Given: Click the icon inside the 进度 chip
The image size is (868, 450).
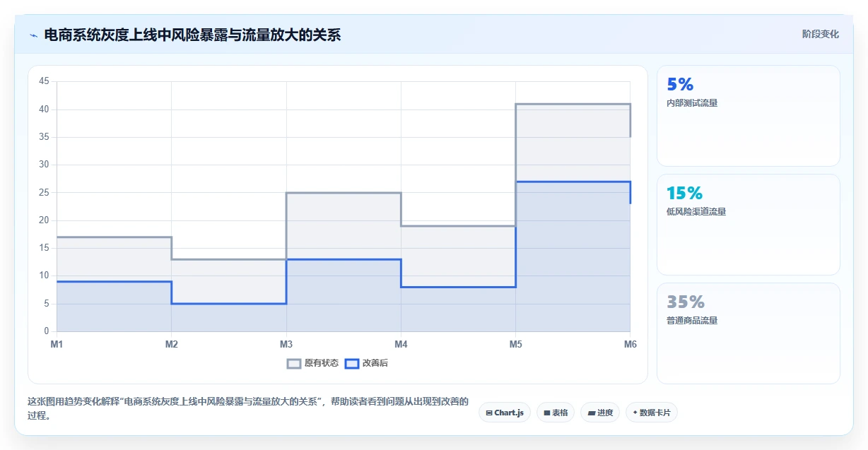Looking at the screenshot, I should coord(592,413).
